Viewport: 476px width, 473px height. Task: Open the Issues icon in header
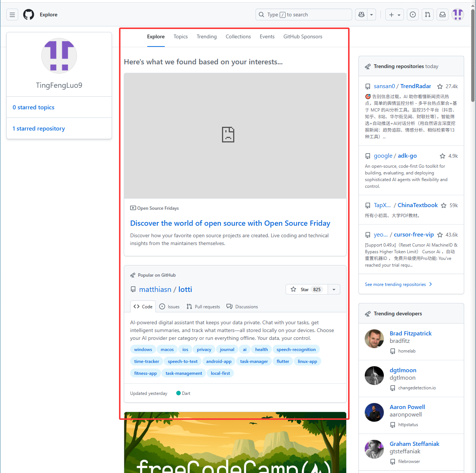(413, 15)
